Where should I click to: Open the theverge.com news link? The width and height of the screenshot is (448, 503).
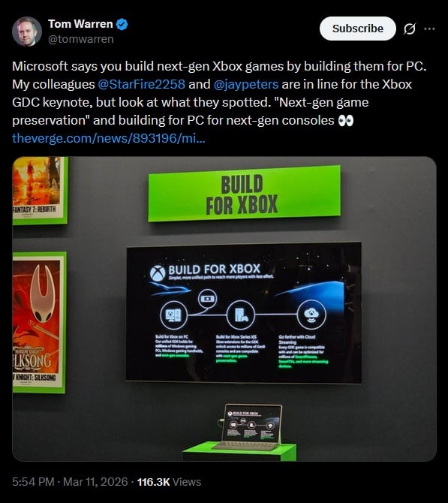click(x=108, y=138)
